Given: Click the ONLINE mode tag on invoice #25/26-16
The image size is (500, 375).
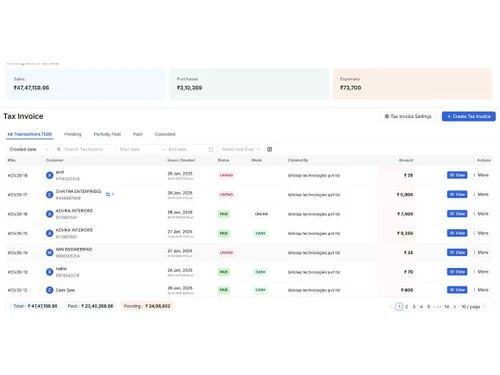Looking at the screenshot, I should (261, 214).
